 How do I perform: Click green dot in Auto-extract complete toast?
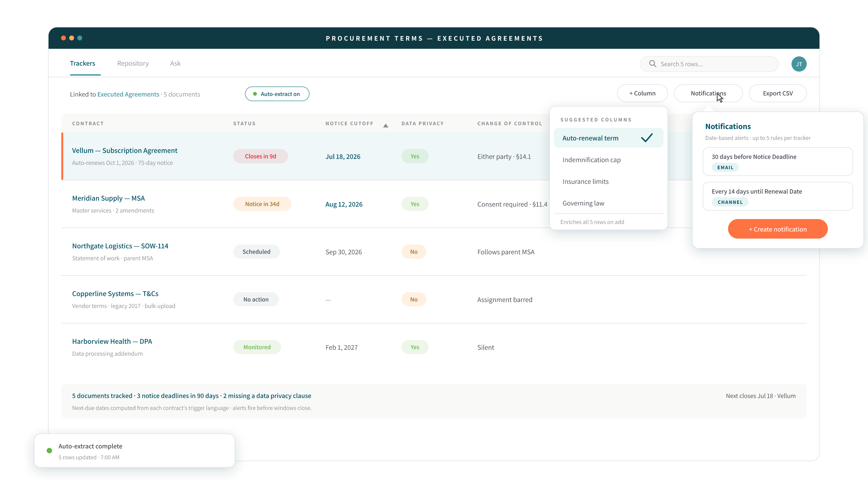tap(49, 450)
